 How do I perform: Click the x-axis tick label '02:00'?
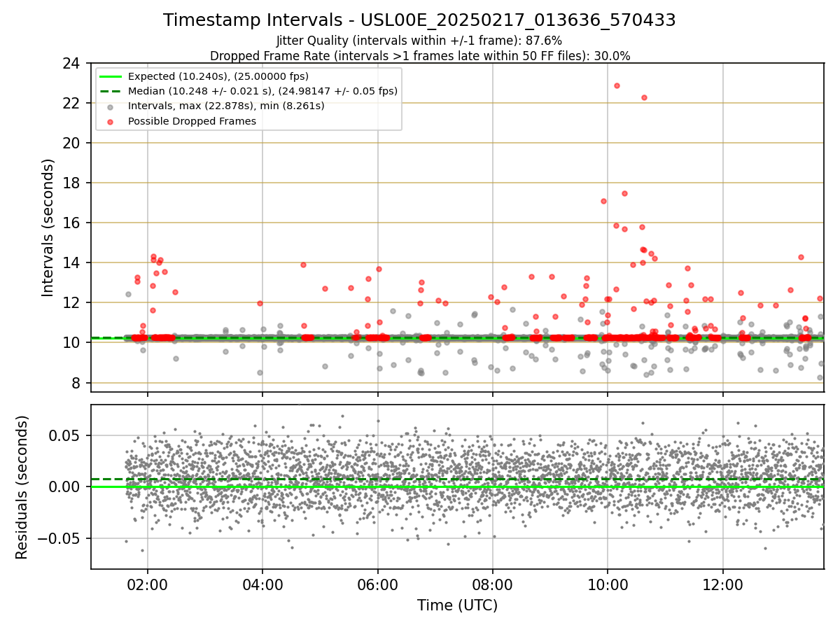coord(147,584)
